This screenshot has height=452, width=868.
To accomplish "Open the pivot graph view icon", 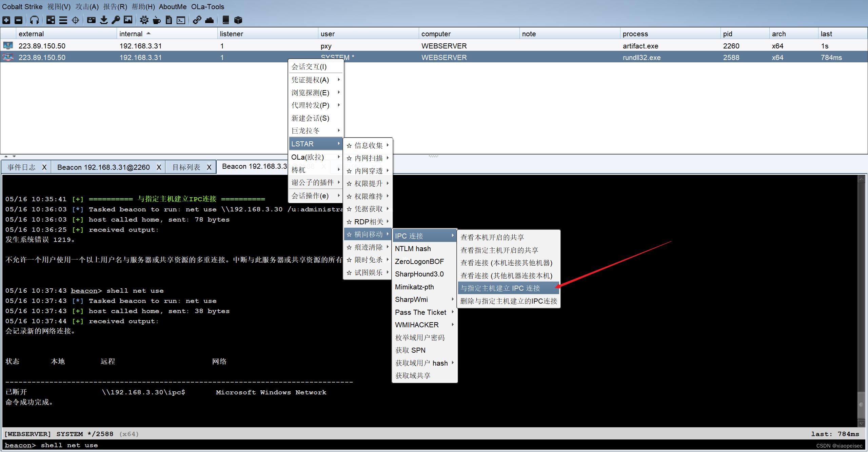I will [51, 20].
